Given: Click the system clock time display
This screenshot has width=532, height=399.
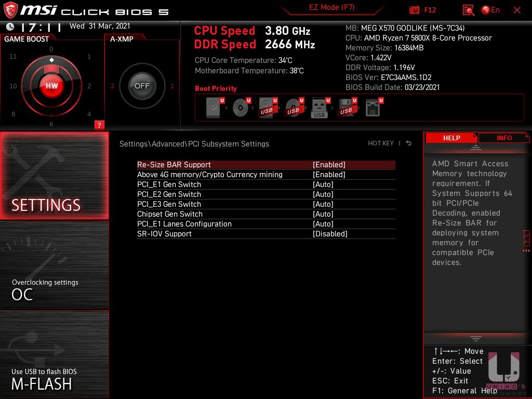Looking at the screenshot, I should (x=41, y=27).
